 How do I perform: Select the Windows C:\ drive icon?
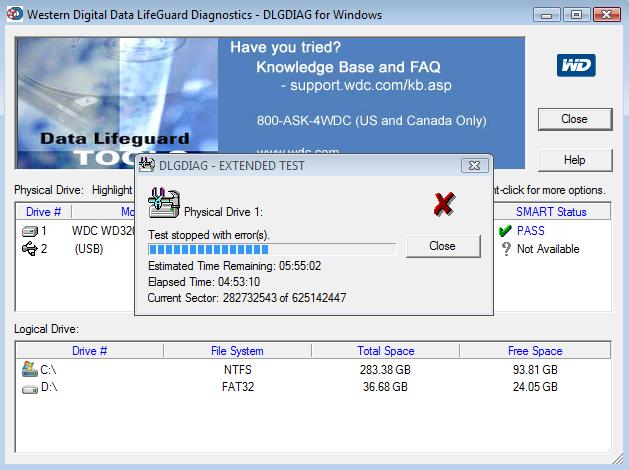[x=30, y=369]
